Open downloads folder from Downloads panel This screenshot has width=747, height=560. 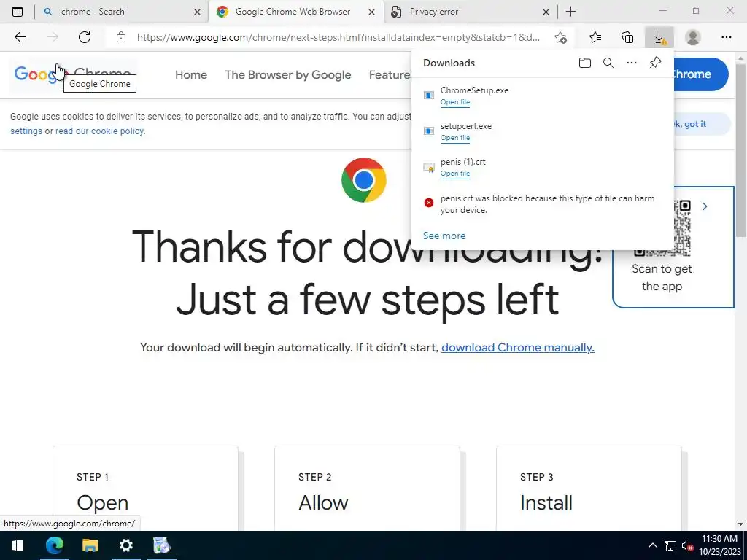(x=585, y=63)
